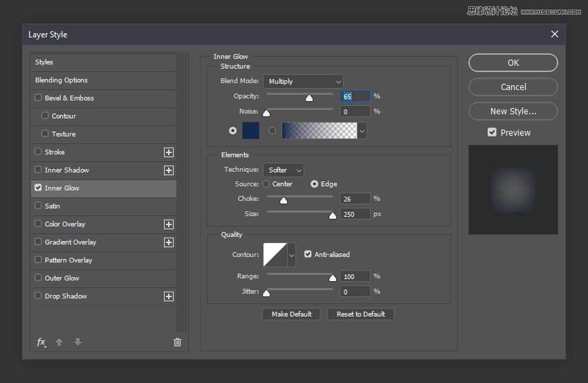Screen dimensions: 588x383
Task: Open the Contour picker dropdown arrow
Action: [x=291, y=255]
